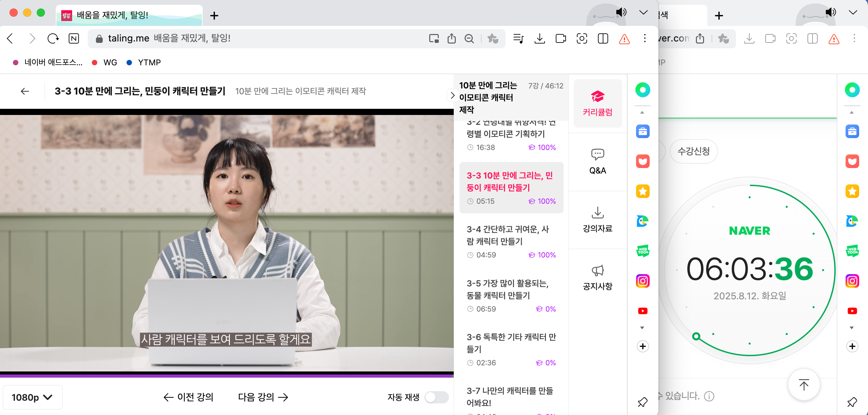Click the share icon in address bar

click(x=451, y=38)
